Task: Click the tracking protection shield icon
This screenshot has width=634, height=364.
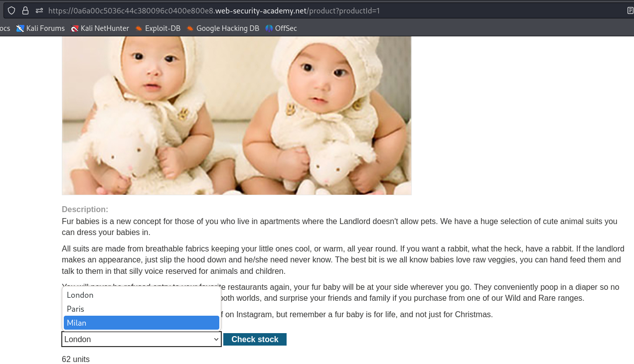Action: [11, 10]
